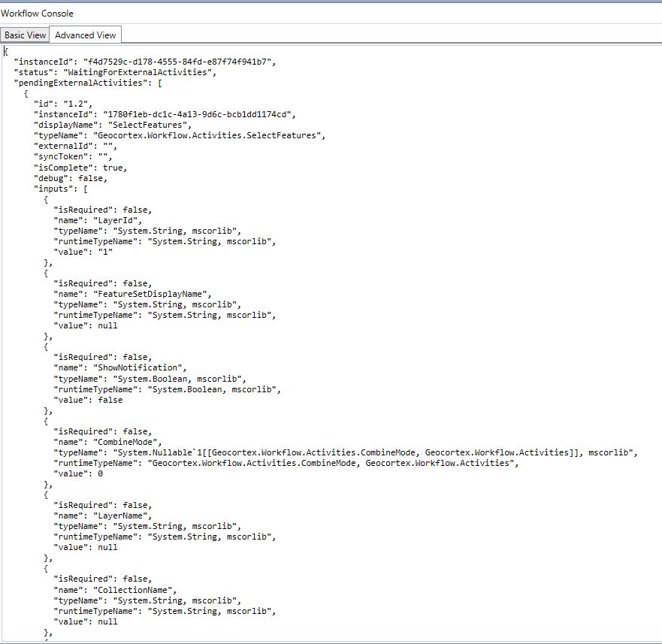Select the Advanced View tab
Image resolution: width=662 pixels, height=644 pixels.
coord(85,35)
